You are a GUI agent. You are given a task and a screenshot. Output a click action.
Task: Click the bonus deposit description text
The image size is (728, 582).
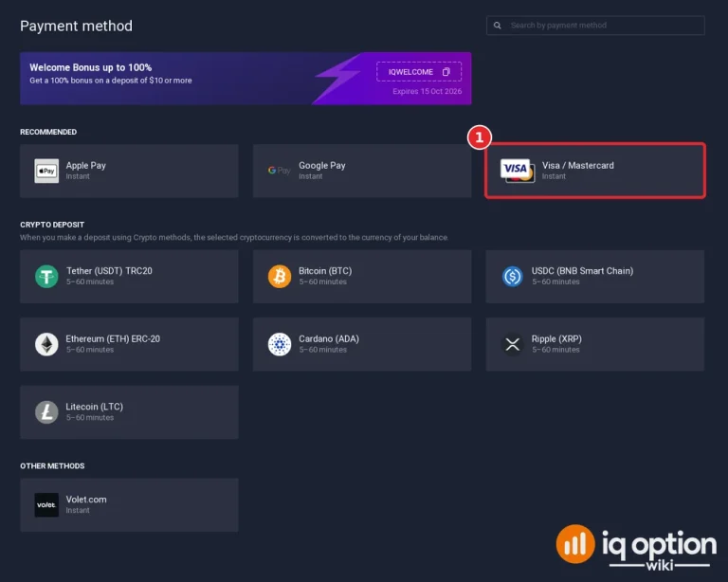click(x=111, y=81)
